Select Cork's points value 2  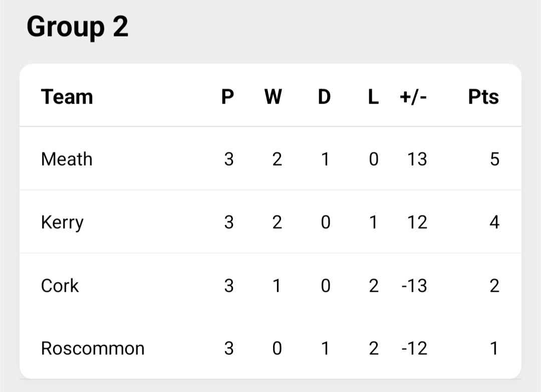click(494, 286)
